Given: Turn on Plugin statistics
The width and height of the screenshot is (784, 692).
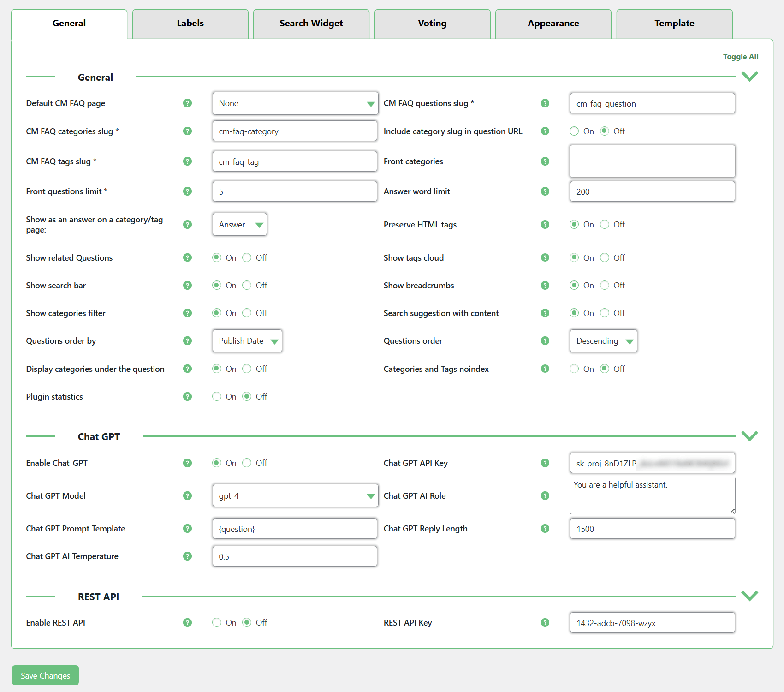Looking at the screenshot, I should [x=217, y=397].
